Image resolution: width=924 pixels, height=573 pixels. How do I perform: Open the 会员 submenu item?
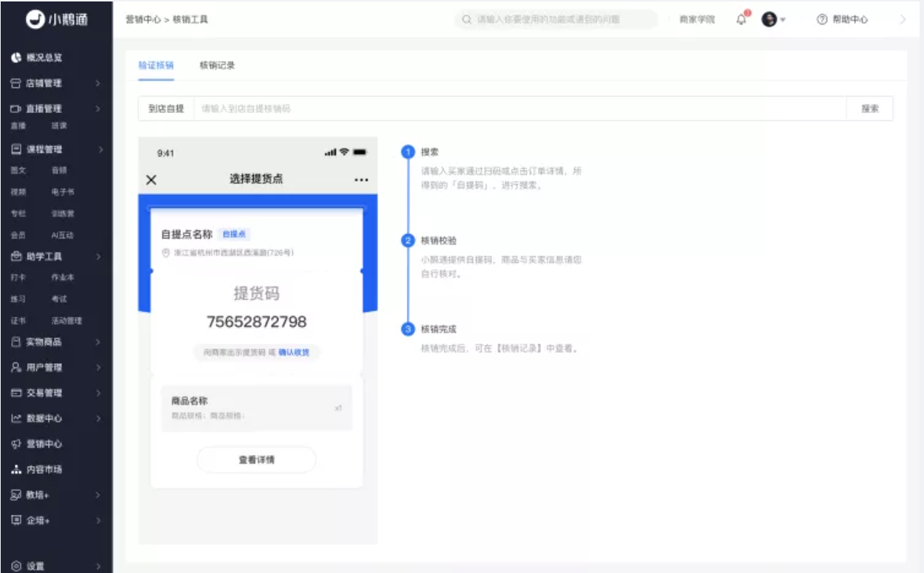(18, 236)
